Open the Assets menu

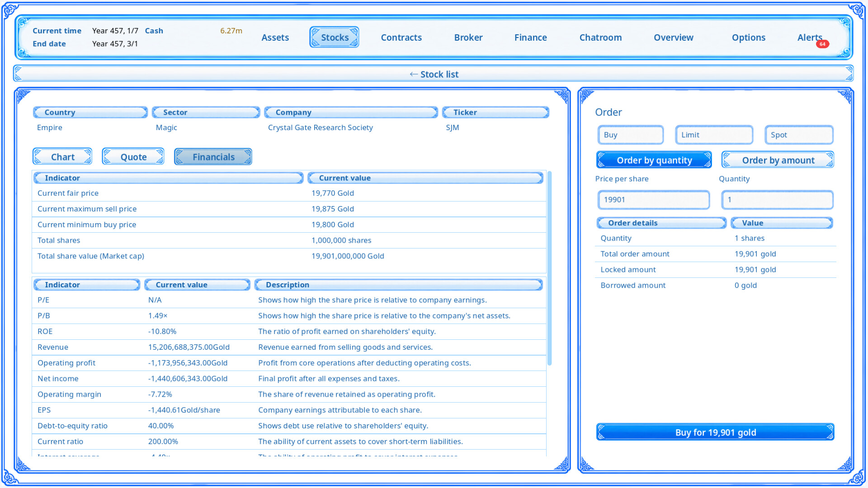click(x=275, y=38)
